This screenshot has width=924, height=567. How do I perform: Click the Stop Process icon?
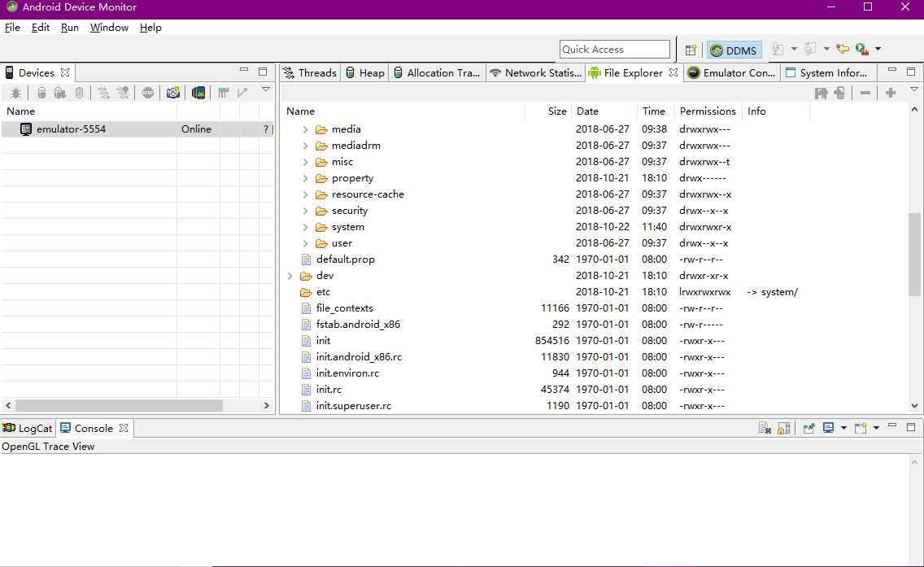click(x=148, y=93)
